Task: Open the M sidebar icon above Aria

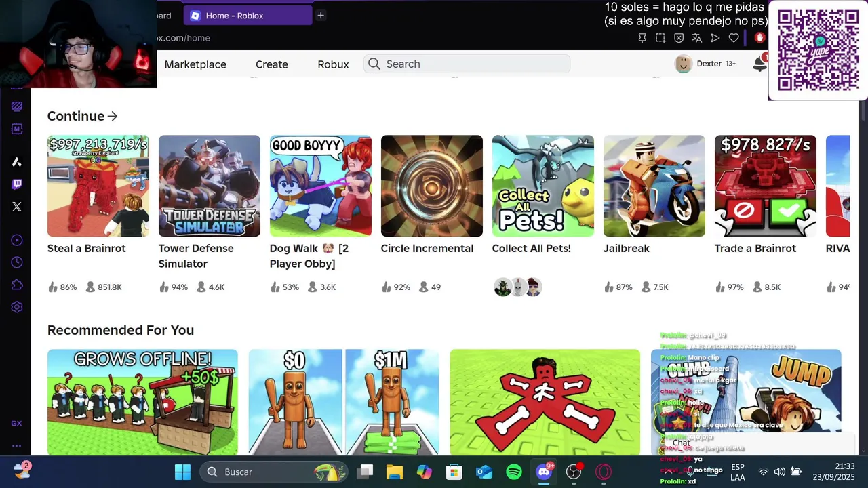Action: pyautogui.click(x=17, y=129)
